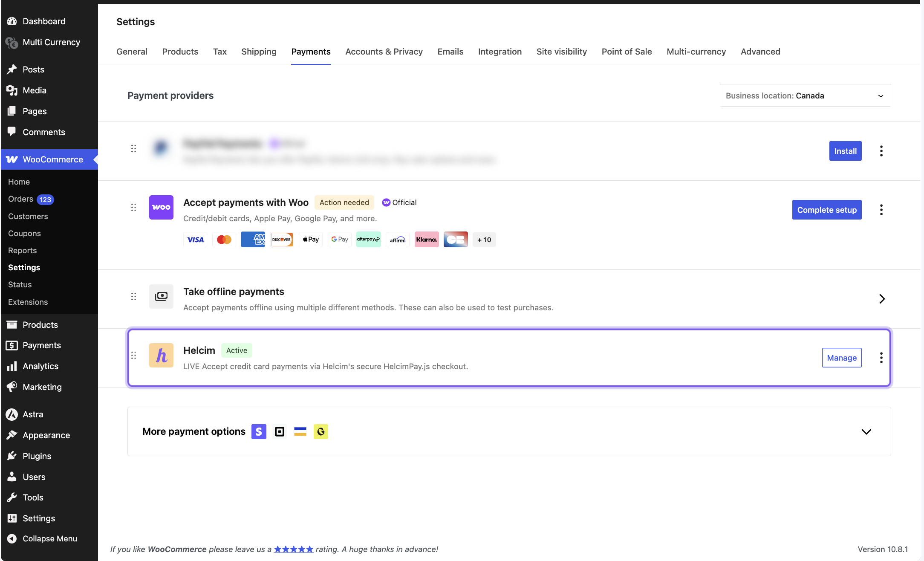The width and height of the screenshot is (924, 561).
Task: Click the offline payments cash icon
Action: (x=161, y=296)
